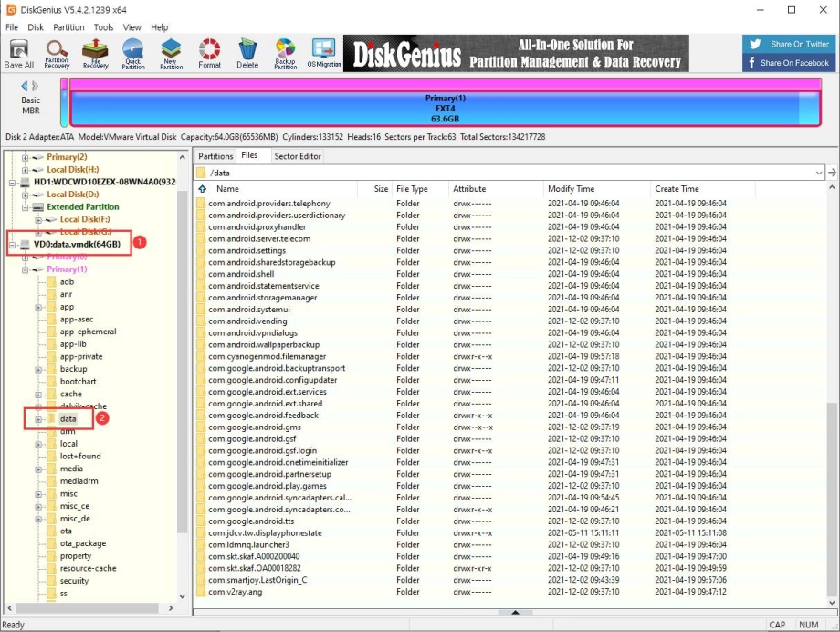Sort list by Attribute column
The width and height of the screenshot is (840, 632).
pos(469,189)
